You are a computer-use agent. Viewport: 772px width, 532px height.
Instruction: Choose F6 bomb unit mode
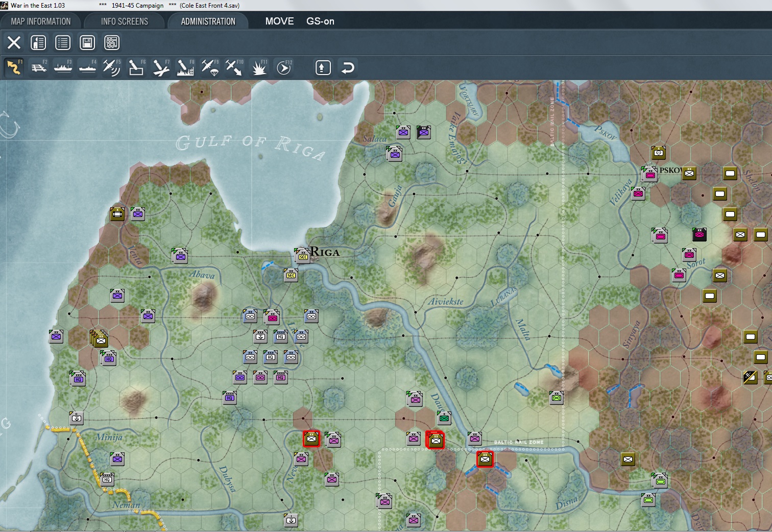pyautogui.click(x=136, y=67)
